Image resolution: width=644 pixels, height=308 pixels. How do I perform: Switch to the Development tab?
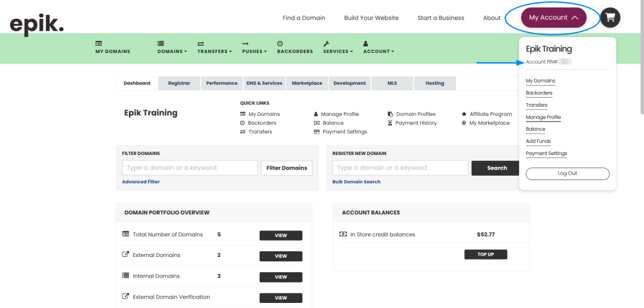coord(350,83)
